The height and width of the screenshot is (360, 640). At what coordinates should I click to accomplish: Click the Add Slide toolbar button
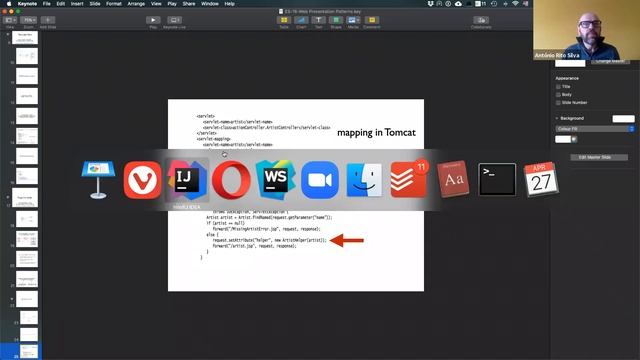[48, 20]
